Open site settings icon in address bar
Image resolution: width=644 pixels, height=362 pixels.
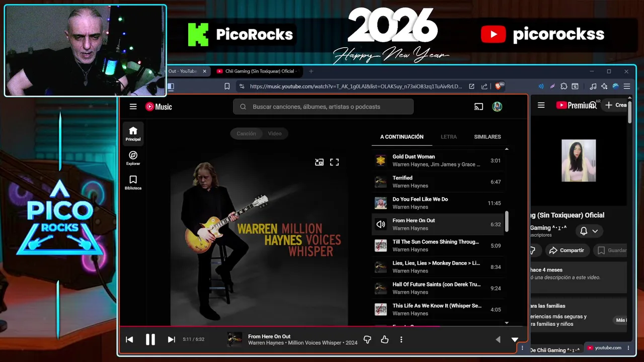[242, 86]
